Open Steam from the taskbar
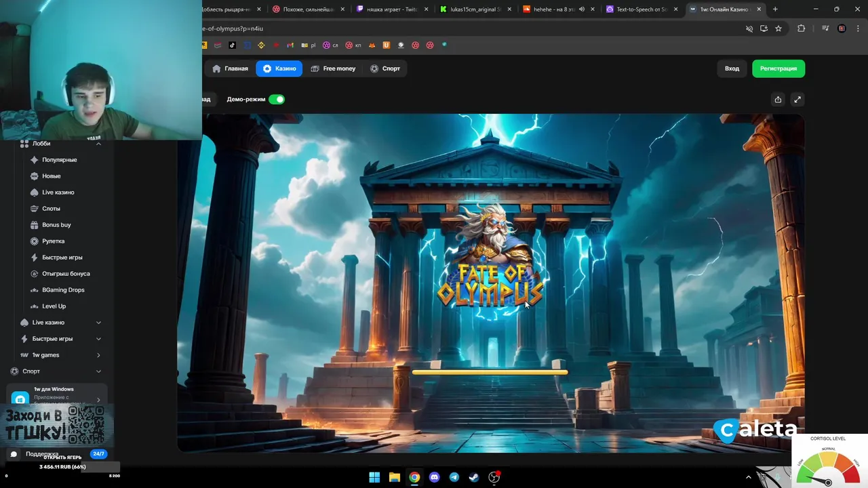Image resolution: width=868 pixels, height=488 pixels. [x=474, y=477]
